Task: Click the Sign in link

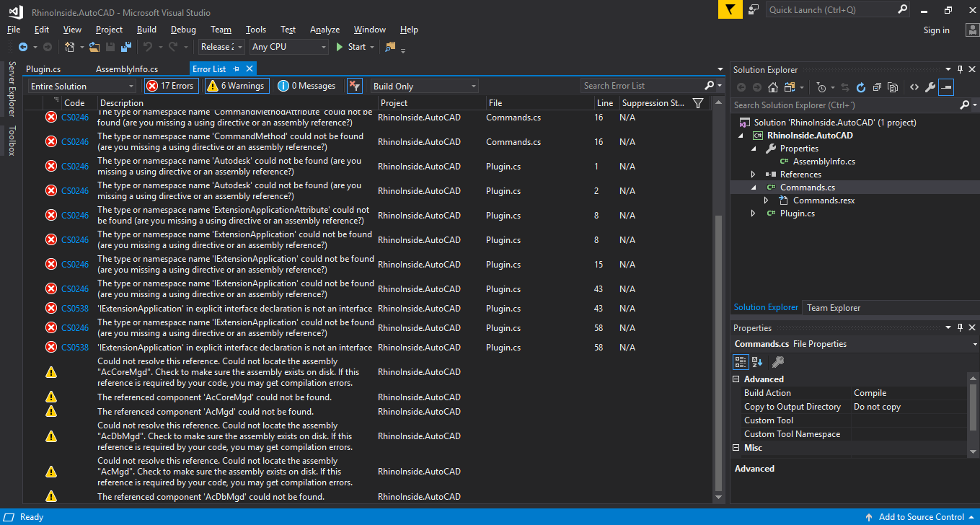Action: coord(936,30)
